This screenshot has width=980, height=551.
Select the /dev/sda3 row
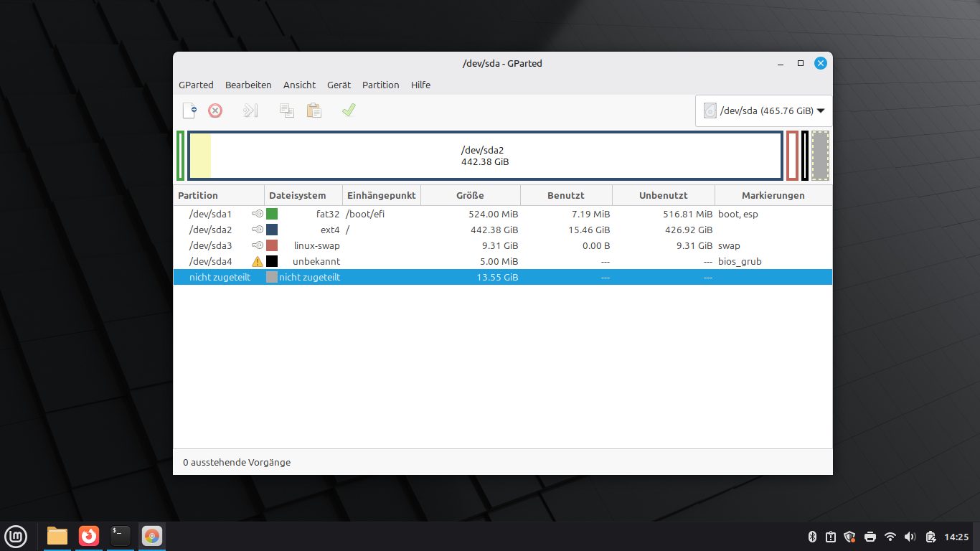coord(502,245)
